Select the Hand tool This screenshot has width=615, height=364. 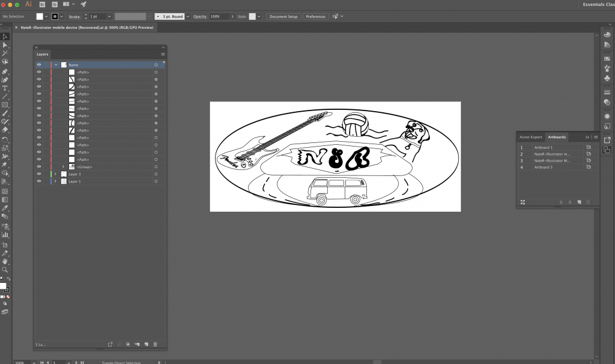[x=5, y=262]
